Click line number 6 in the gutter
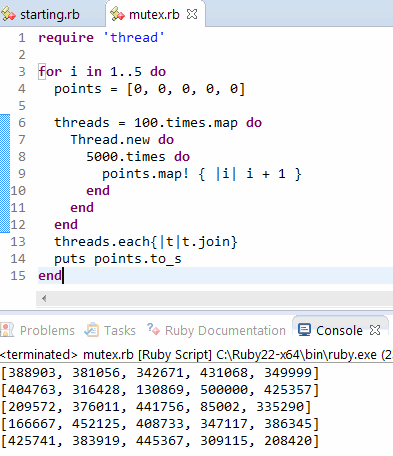Image resolution: width=393 pixels, height=456 pixels. point(22,123)
